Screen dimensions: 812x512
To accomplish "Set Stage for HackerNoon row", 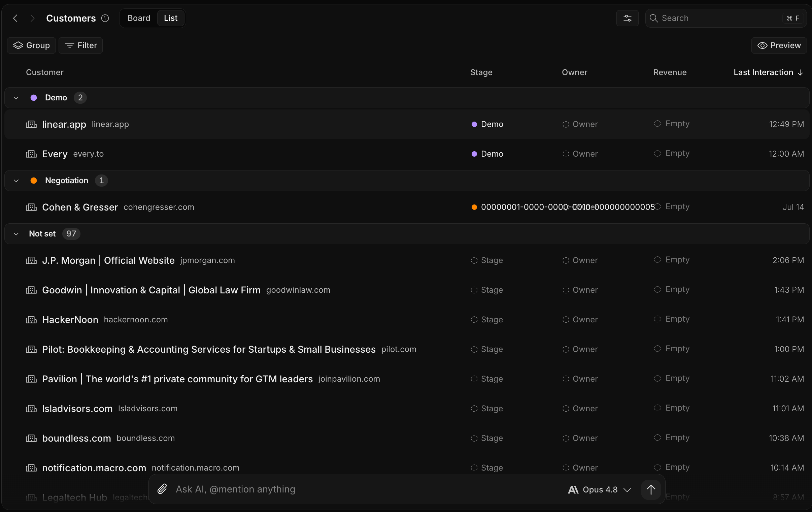I will tap(487, 320).
